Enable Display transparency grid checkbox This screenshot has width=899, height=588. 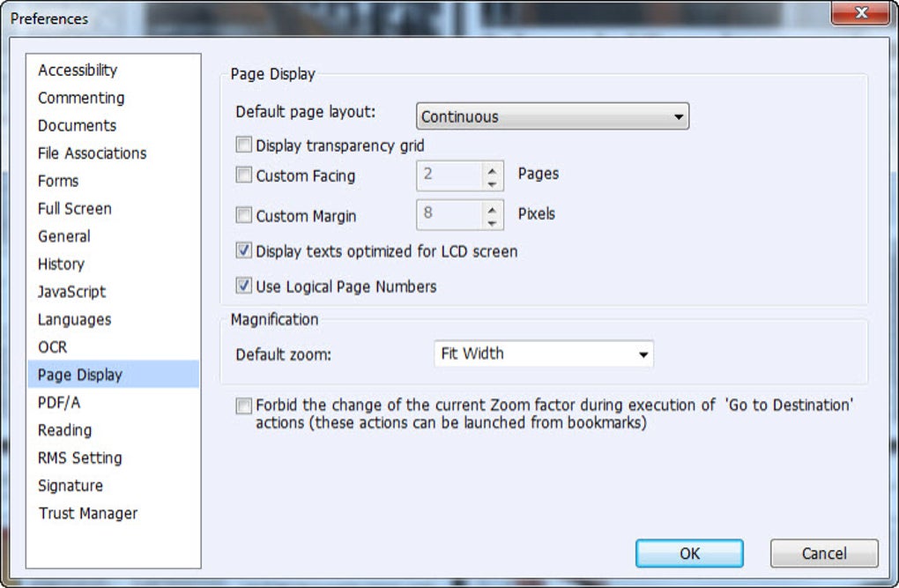(243, 145)
